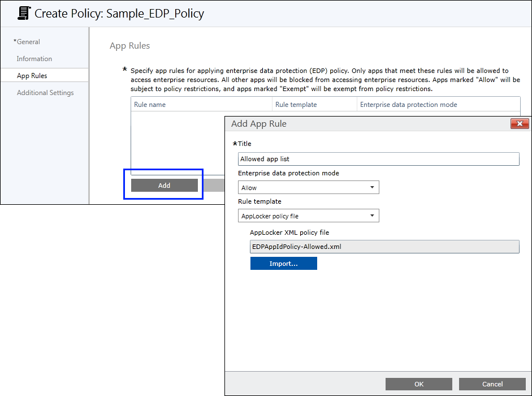Screen dimensions: 532x396
Task: Open the Rule template dropdown
Action: tap(308, 216)
